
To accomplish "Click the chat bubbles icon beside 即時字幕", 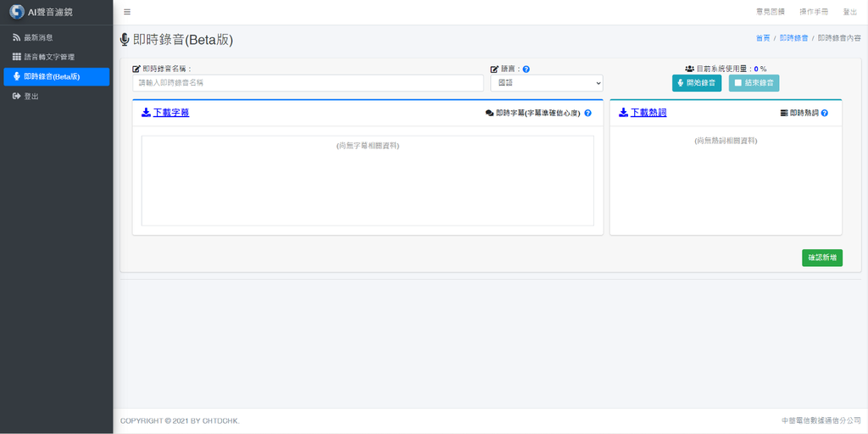I will click(x=489, y=113).
